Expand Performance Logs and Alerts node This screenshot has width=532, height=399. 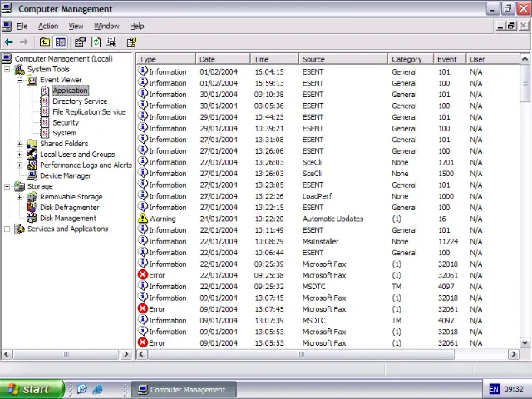(20, 165)
